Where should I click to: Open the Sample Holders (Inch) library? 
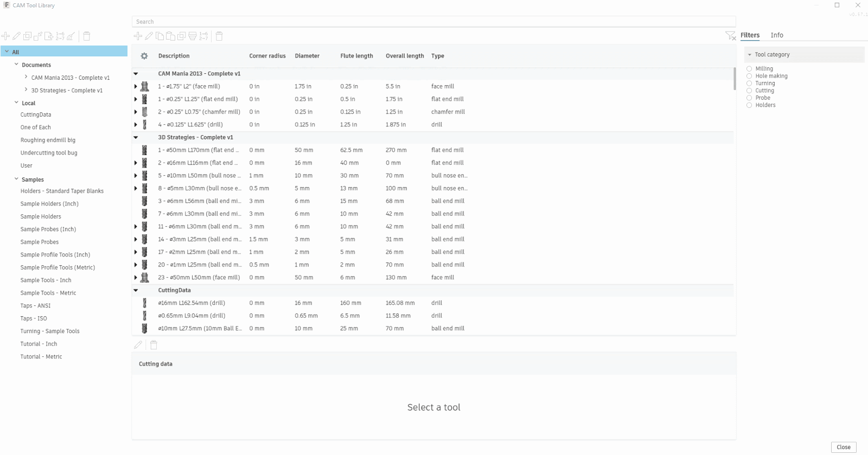tap(49, 204)
